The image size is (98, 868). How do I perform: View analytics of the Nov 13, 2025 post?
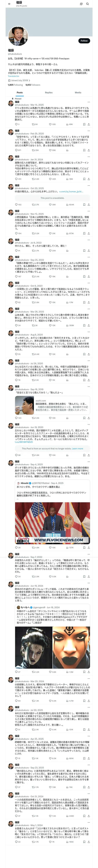68,233
